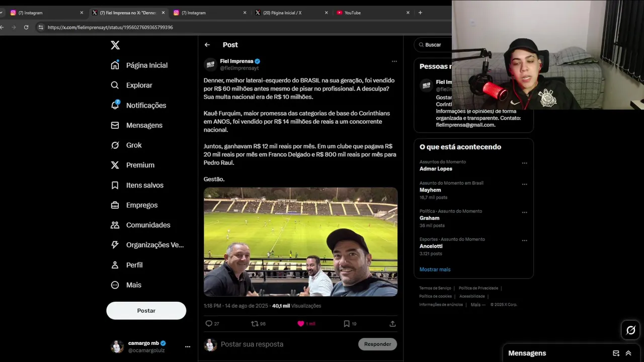Click Mostrar mais link in trends
Screen dimensions: 644x362
pyautogui.click(x=435, y=269)
